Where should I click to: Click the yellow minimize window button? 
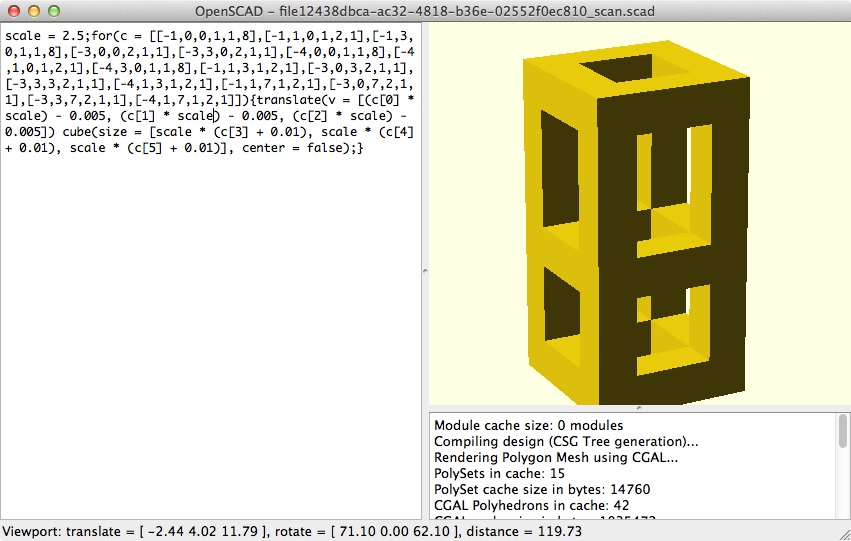[x=34, y=11]
